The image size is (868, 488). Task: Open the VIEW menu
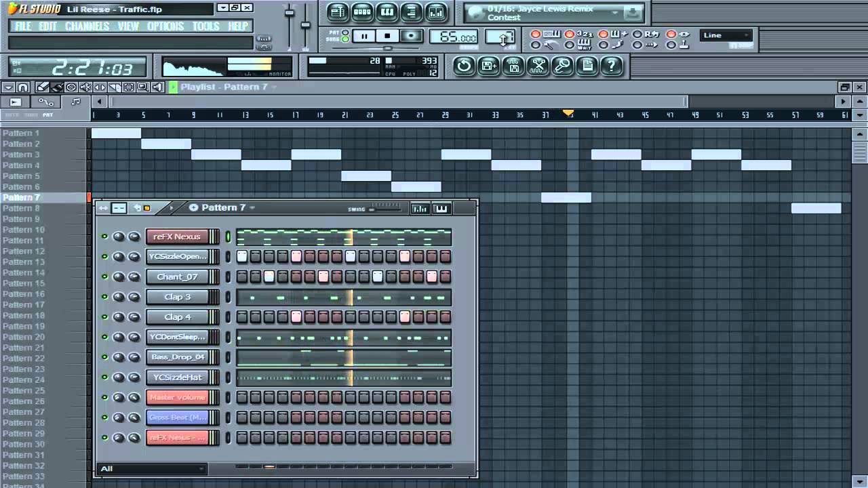(128, 26)
